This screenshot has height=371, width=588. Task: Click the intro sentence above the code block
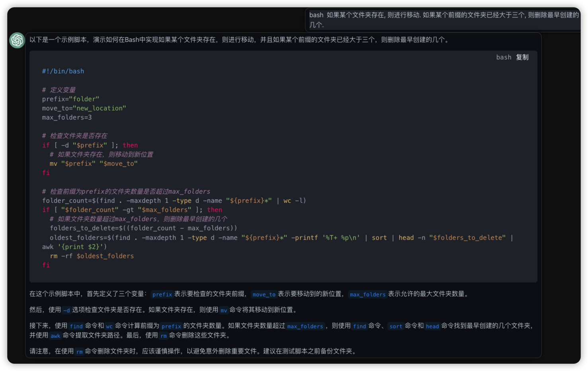[239, 40]
